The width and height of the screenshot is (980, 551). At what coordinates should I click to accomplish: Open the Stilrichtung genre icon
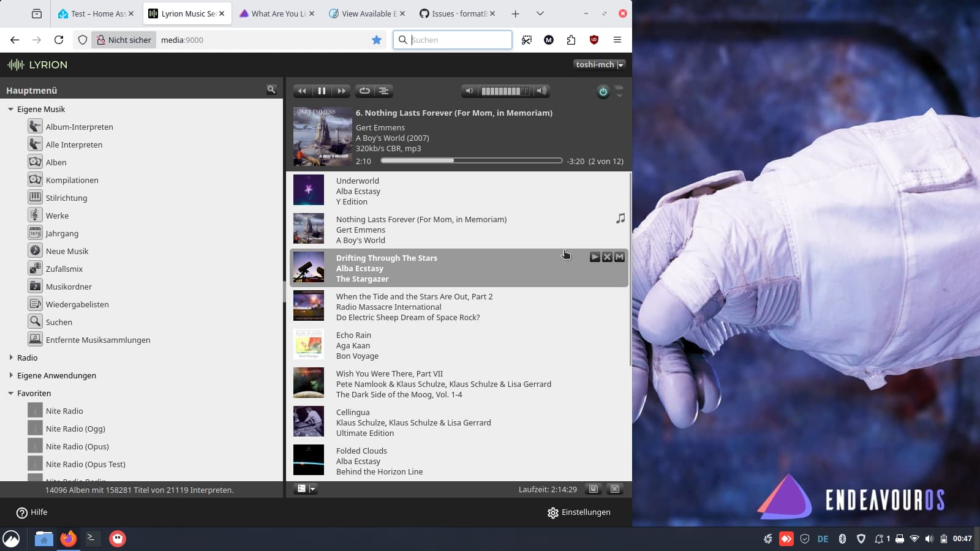tap(35, 197)
